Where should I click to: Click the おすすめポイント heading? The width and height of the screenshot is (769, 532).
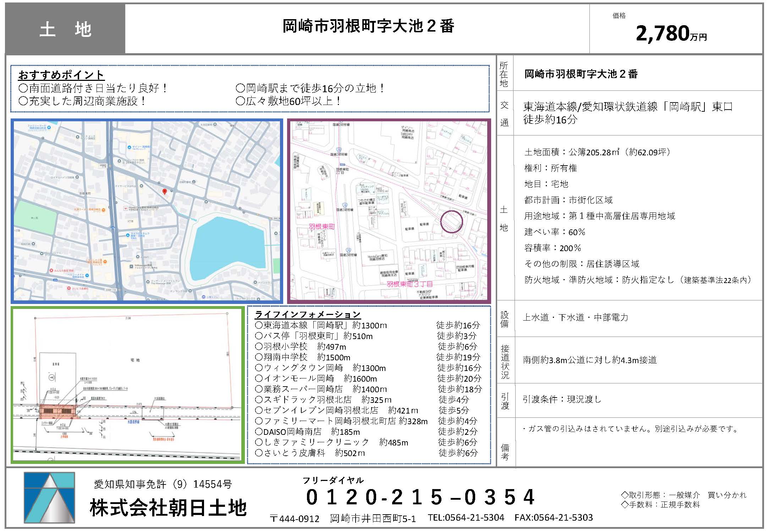61,75
